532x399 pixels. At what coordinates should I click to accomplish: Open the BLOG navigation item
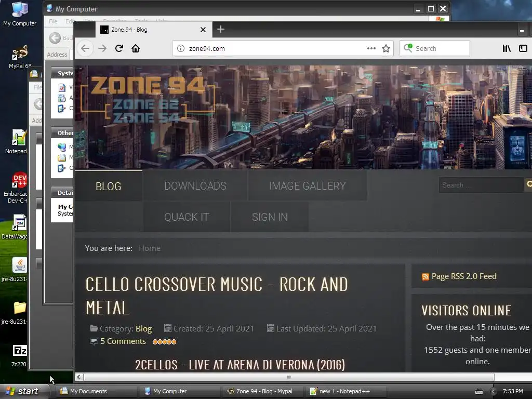pos(108,186)
